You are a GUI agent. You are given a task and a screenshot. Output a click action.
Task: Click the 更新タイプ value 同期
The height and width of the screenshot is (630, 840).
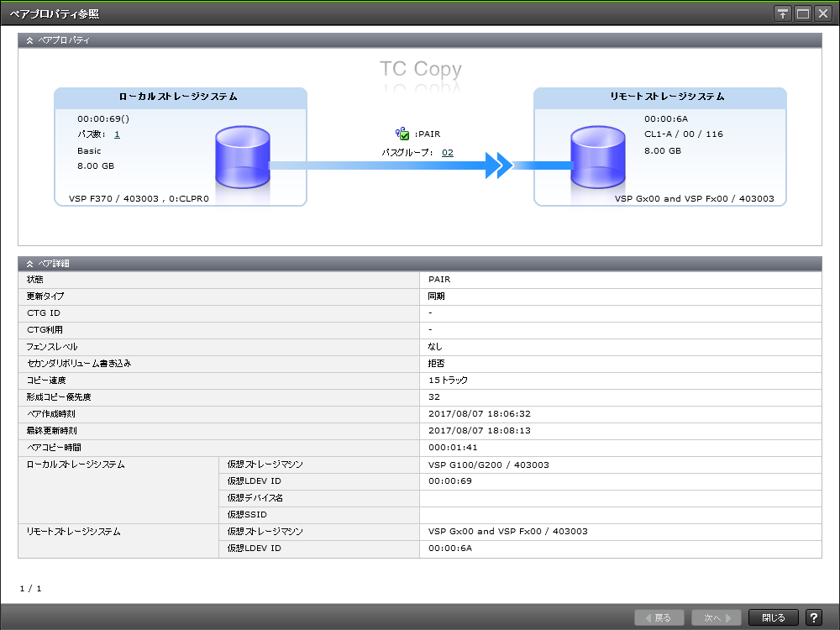436,296
